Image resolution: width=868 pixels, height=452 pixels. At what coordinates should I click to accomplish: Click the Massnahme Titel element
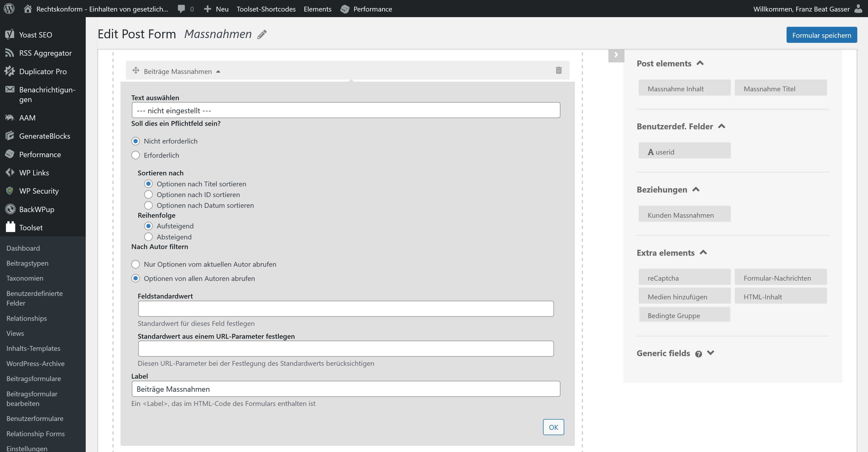click(x=780, y=88)
